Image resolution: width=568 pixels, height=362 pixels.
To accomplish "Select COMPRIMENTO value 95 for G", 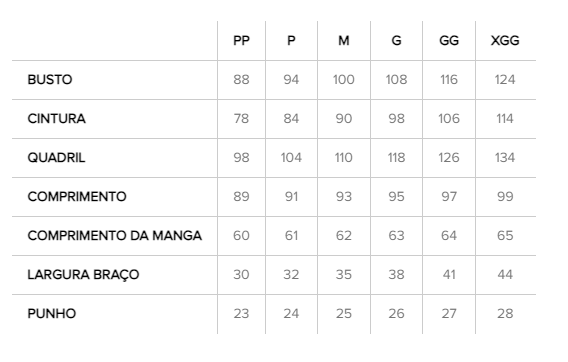I will click(x=396, y=197).
